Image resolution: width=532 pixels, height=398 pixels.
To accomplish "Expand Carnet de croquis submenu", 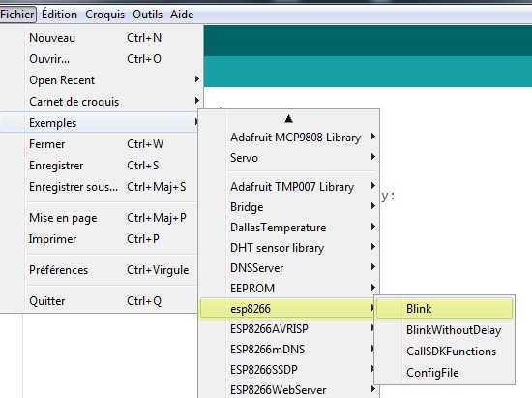I will coord(102,102).
